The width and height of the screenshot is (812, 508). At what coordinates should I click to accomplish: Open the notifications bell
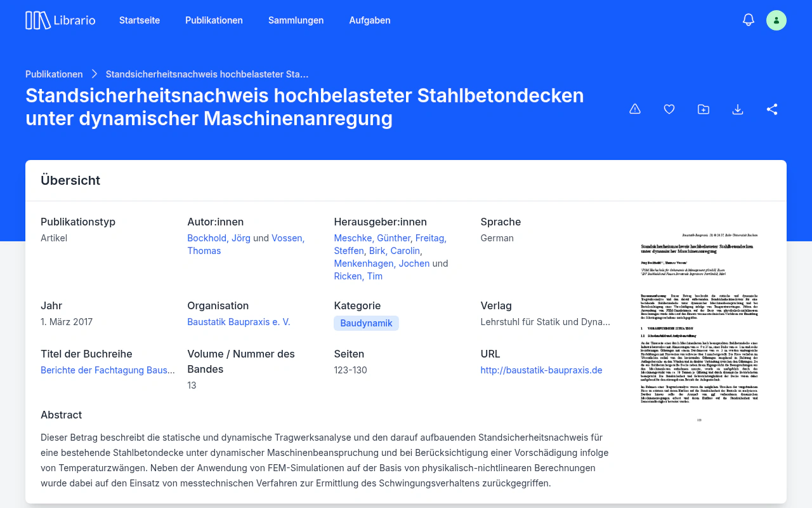coord(749,20)
